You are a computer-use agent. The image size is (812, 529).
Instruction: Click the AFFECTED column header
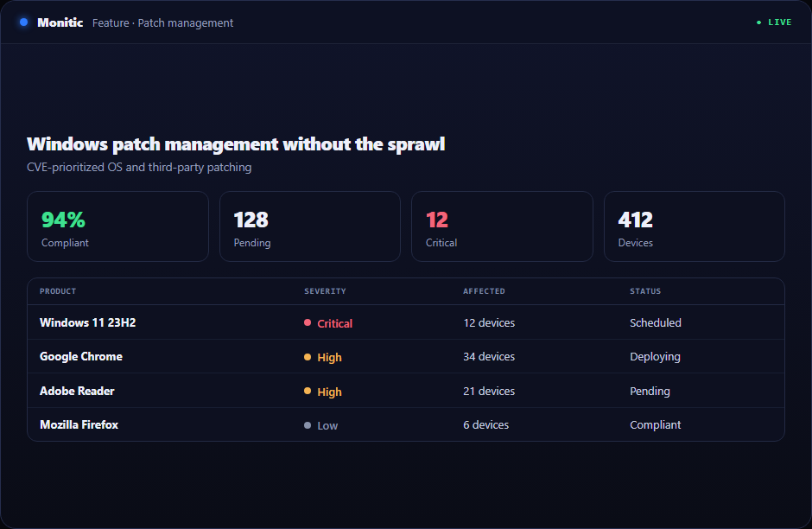tap(485, 291)
